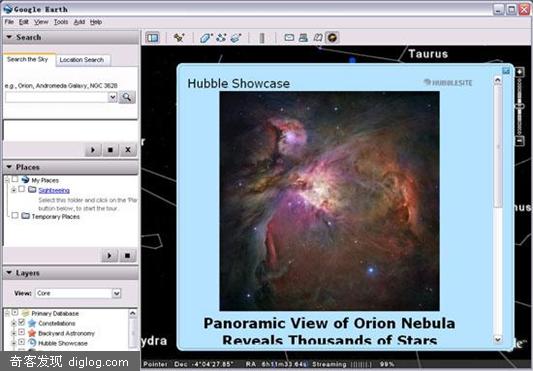Image resolution: width=533 pixels, height=371 pixels.
Task: Toggle the Sightseeing checkbox
Action: 21,189
